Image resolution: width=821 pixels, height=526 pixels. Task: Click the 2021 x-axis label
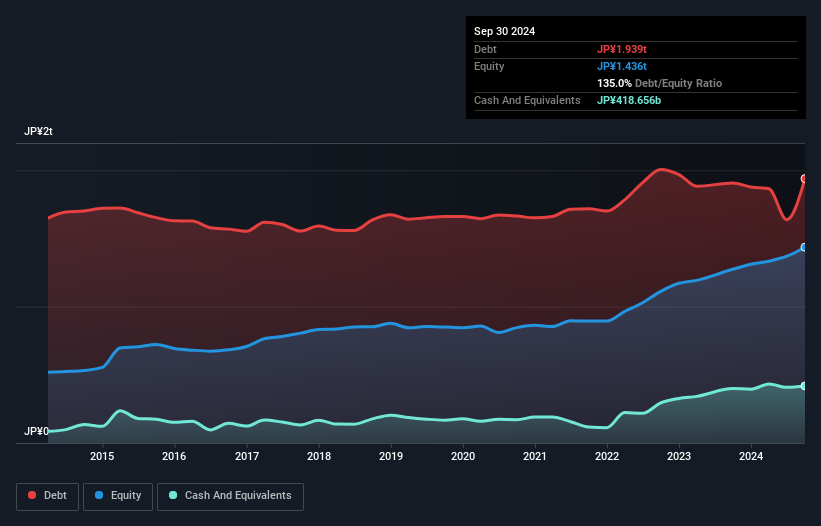pos(535,456)
